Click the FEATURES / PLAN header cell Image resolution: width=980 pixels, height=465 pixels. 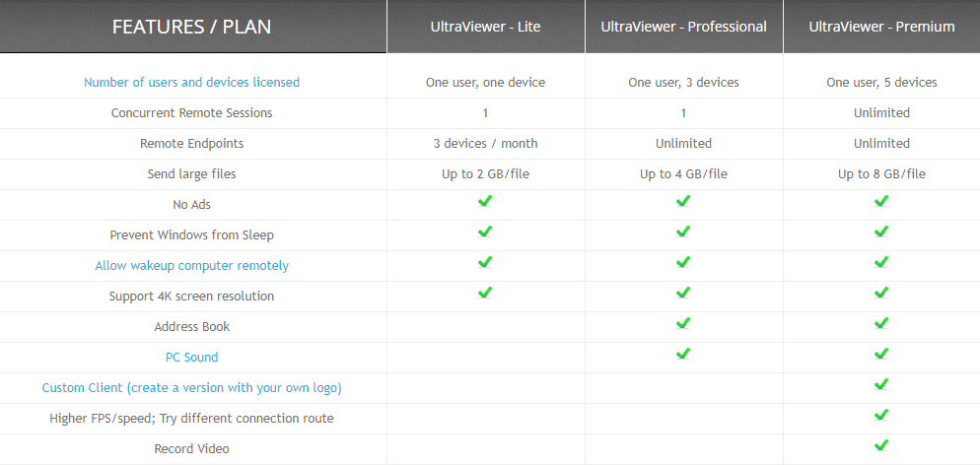(x=191, y=27)
